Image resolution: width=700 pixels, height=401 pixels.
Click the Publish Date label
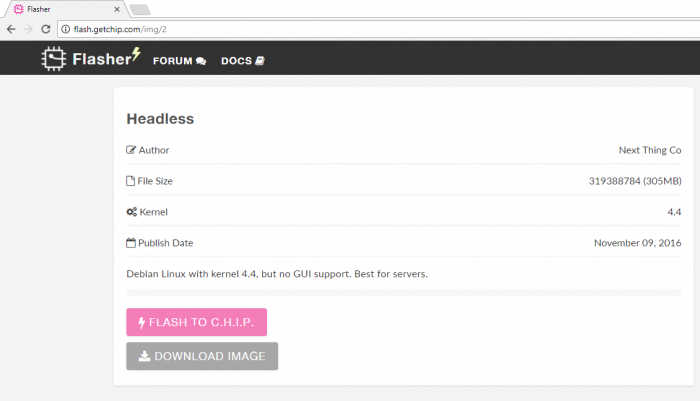[x=166, y=243]
